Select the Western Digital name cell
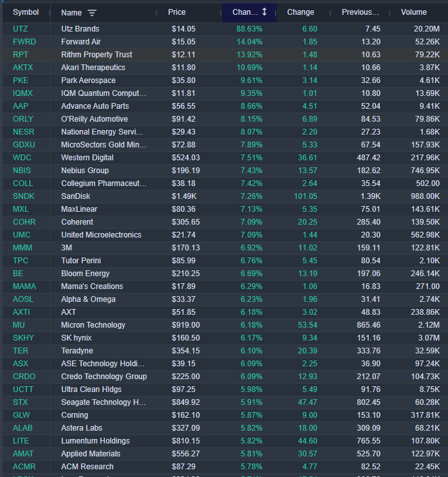 pyautogui.click(x=88, y=158)
